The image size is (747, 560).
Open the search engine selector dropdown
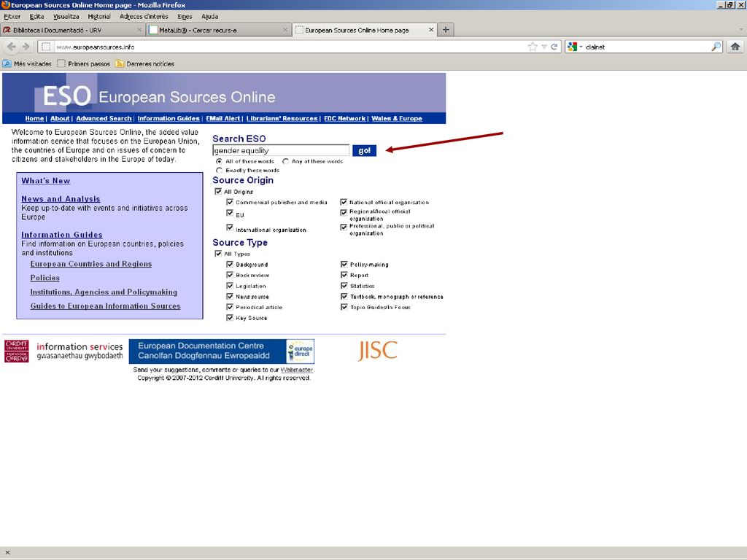click(x=576, y=47)
